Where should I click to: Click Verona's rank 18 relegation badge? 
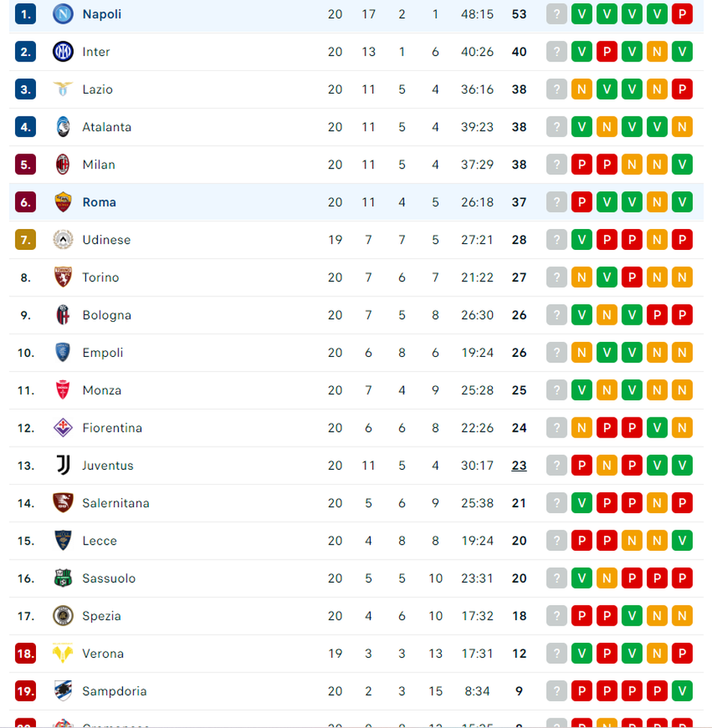coord(24,653)
